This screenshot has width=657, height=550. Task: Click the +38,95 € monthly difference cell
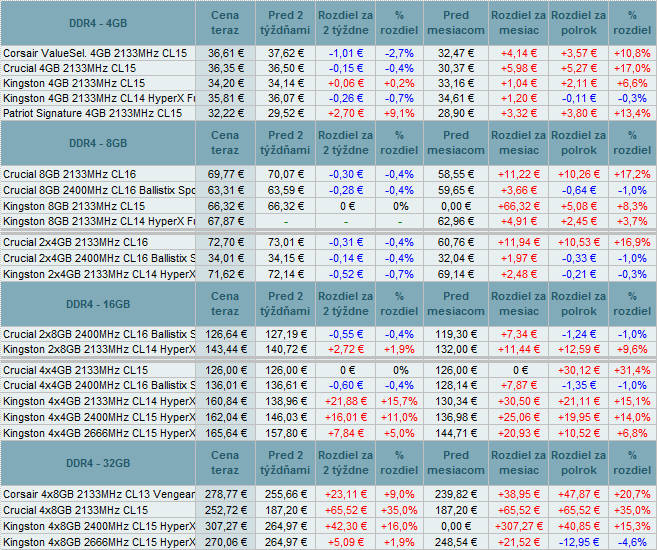click(519, 494)
